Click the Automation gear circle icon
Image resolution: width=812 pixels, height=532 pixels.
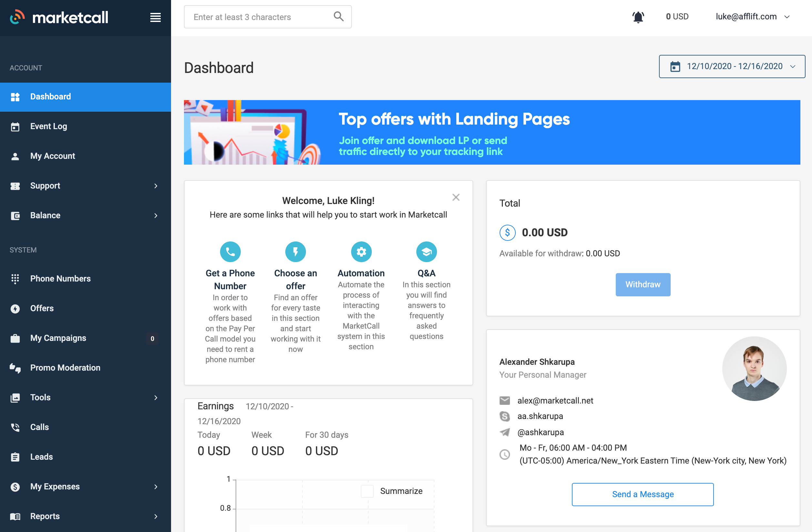[x=361, y=252]
